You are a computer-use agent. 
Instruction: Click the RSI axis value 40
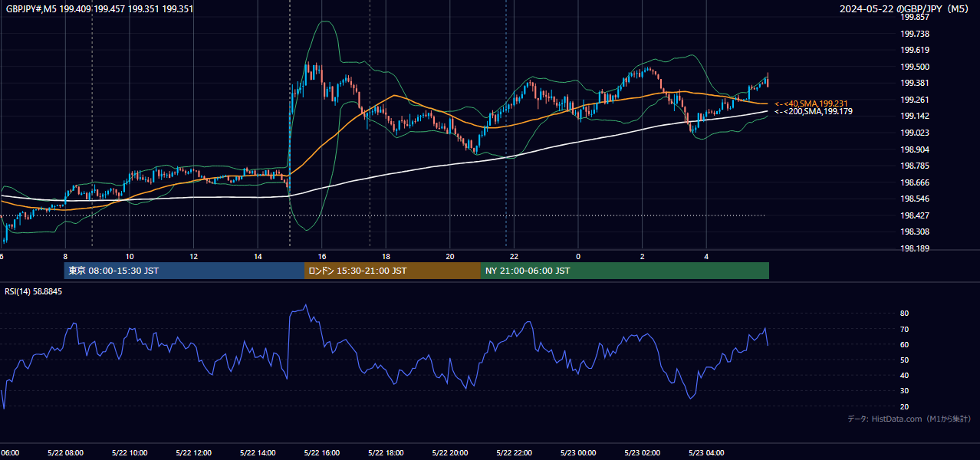coord(904,376)
